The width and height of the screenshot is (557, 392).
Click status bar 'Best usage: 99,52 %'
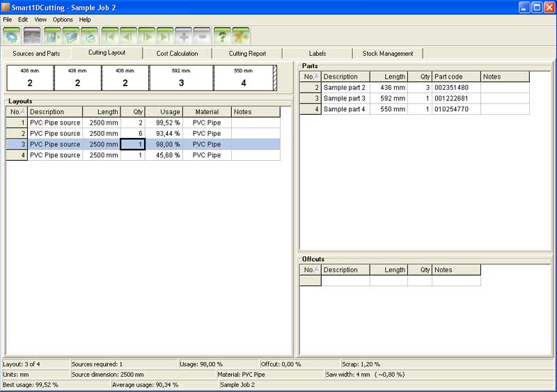[31, 385]
